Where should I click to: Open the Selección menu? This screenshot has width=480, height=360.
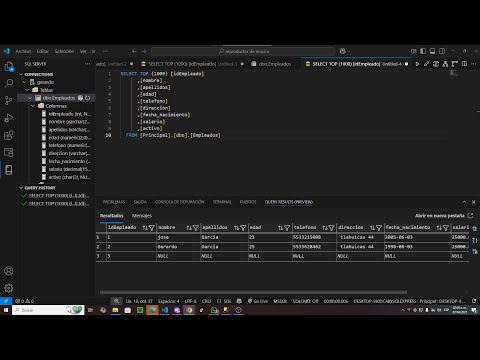(64, 51)
